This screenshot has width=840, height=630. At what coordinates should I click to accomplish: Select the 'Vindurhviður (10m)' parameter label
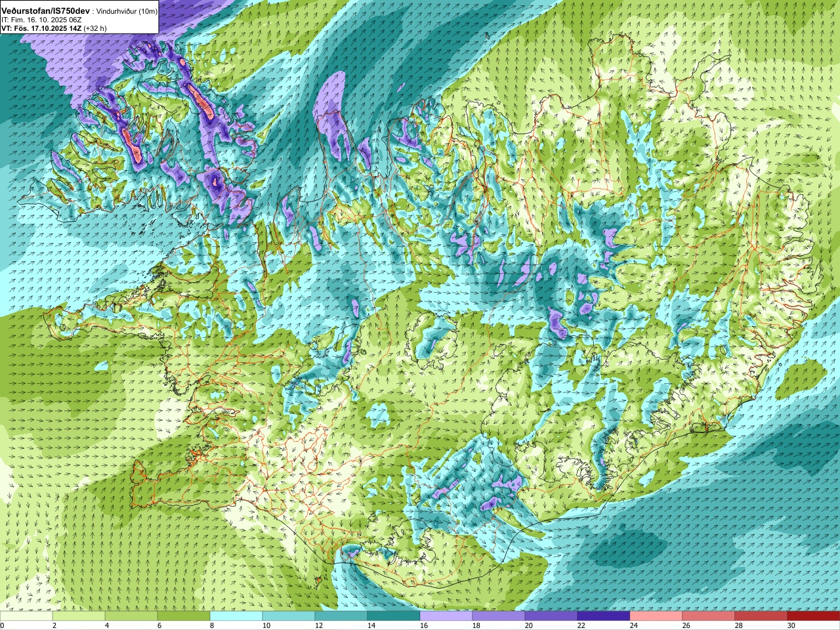pyautogui.click(x=127, y=12)
